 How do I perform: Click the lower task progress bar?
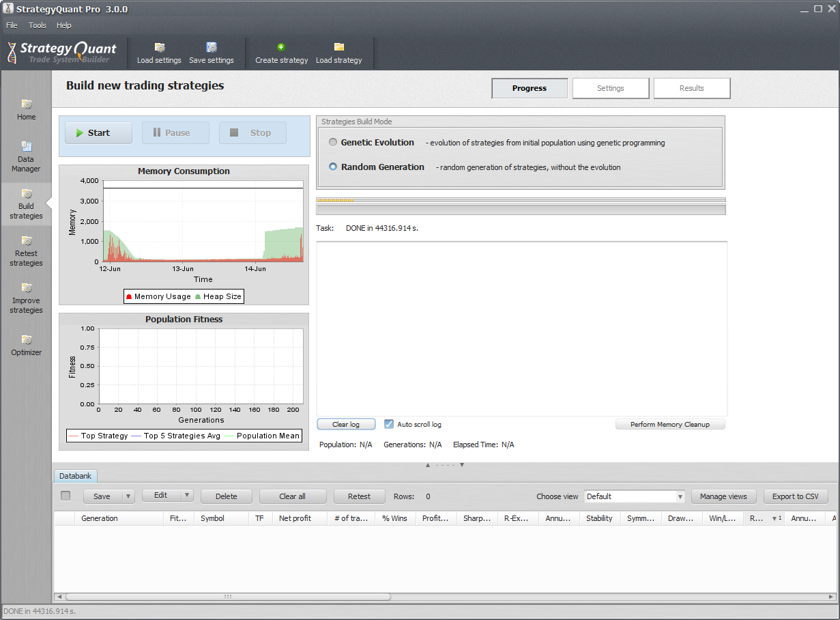click(521, 210)
